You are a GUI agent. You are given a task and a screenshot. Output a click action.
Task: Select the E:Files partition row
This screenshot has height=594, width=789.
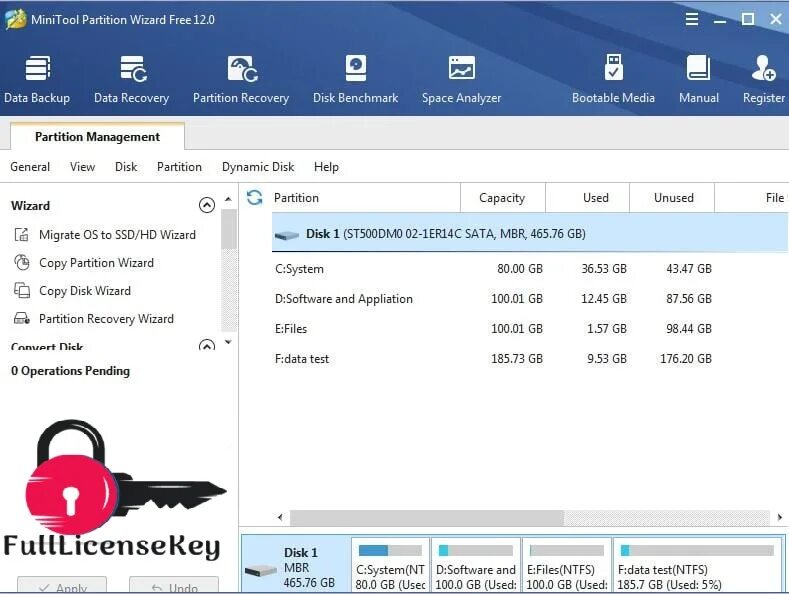[530, 329]
